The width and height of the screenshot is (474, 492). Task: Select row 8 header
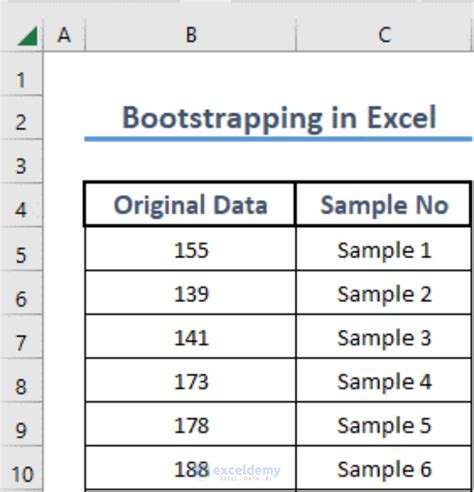coord(21,380)
